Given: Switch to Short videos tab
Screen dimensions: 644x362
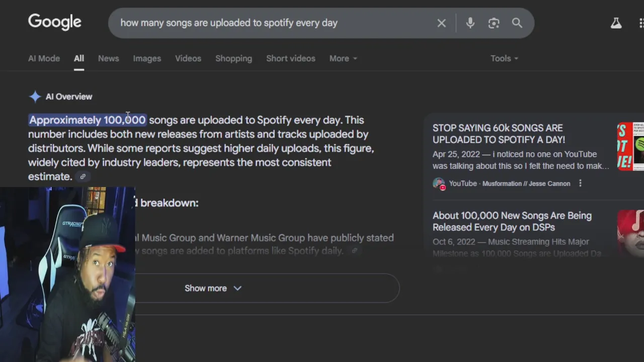Looking at the screenshot, I should (291, 58).
